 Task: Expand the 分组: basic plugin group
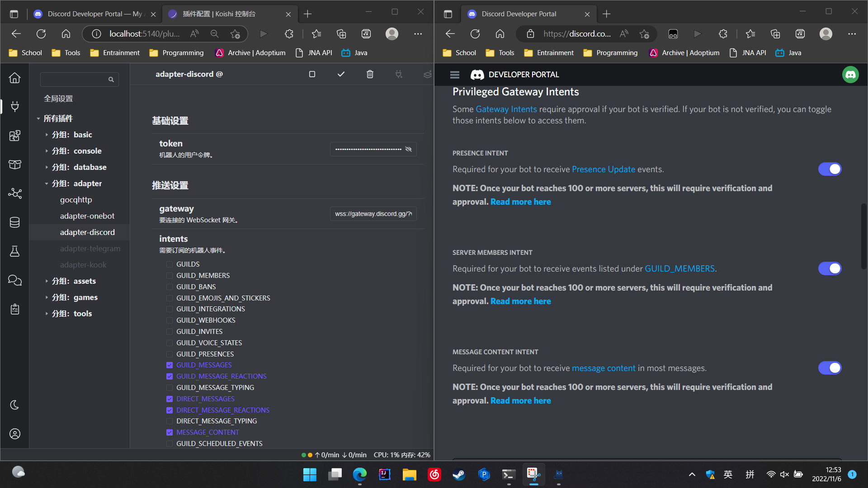pos(47,135)
